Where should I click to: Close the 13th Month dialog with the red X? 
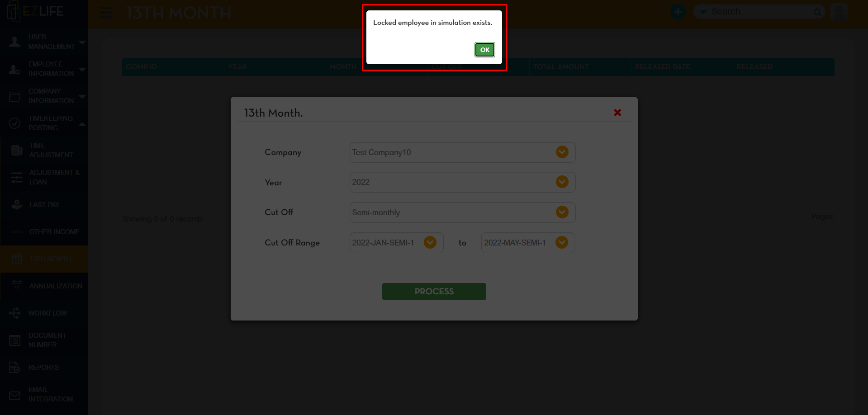coord(617,113)
